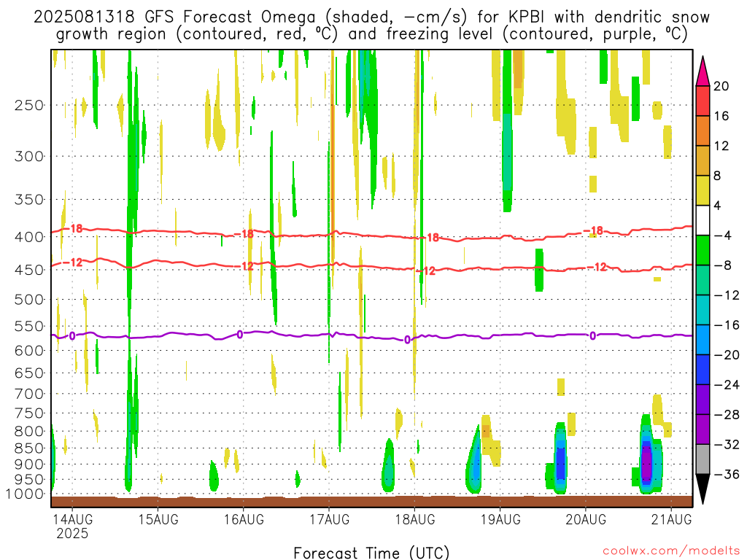Click the 15AUG date tick label
This screenshot has height=560, width=747.
tap(158, 519)
